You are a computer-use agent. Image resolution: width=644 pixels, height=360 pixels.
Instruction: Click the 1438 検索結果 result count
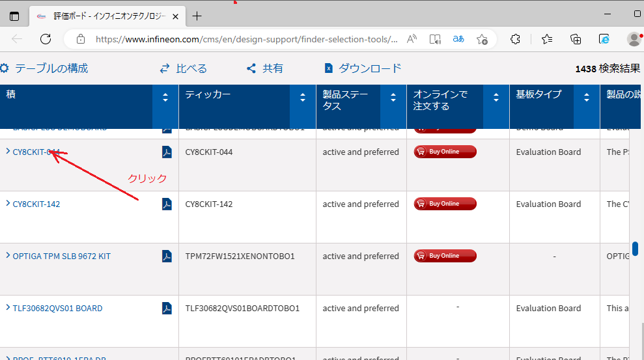608,68
